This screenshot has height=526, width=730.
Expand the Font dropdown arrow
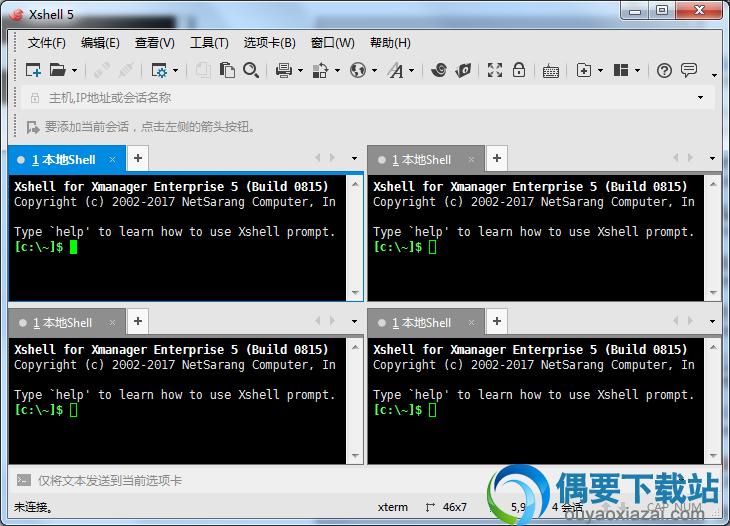(x=412, y=71)
